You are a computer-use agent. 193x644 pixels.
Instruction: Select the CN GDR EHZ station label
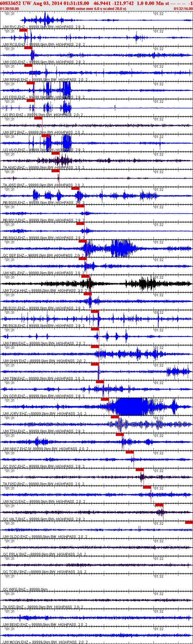(x=44, y=396)
